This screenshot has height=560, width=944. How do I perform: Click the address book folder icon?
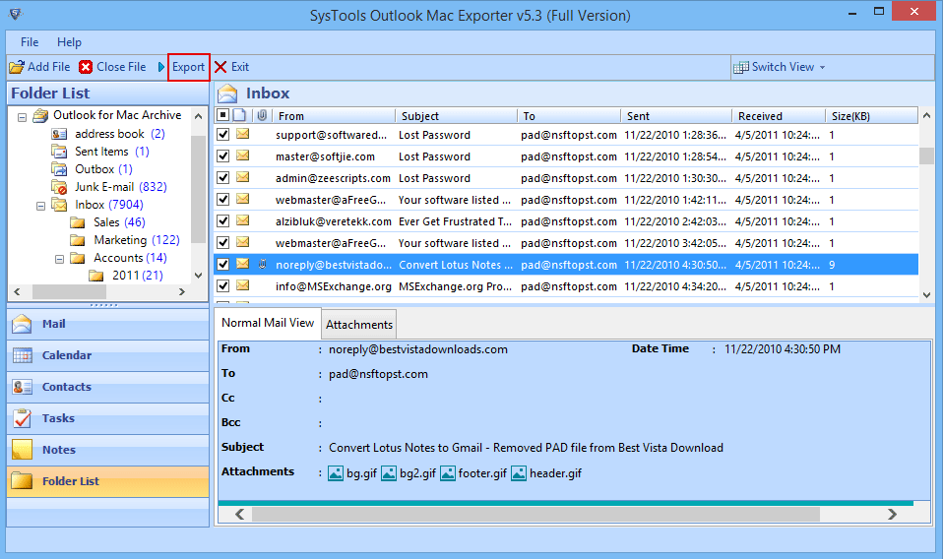click(x=59, y=134)
